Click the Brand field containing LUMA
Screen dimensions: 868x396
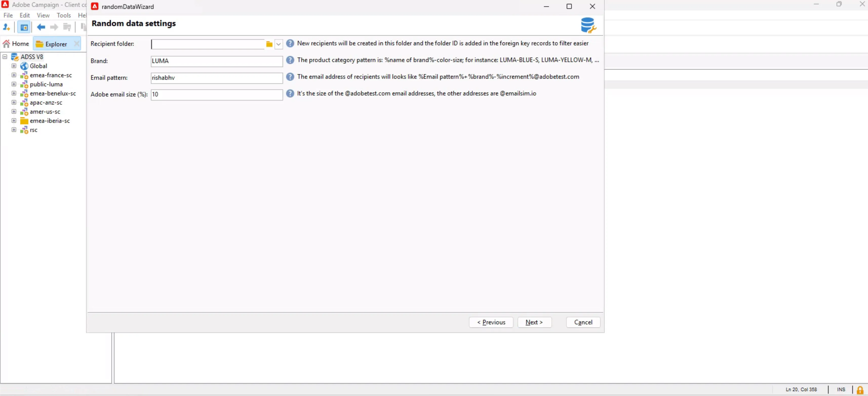click(x=217, y=61)
